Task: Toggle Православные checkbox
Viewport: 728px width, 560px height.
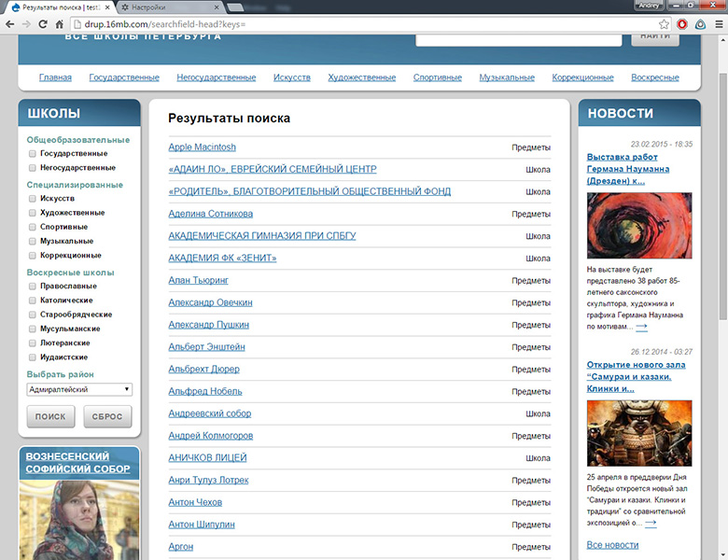Action: point(32,287)
